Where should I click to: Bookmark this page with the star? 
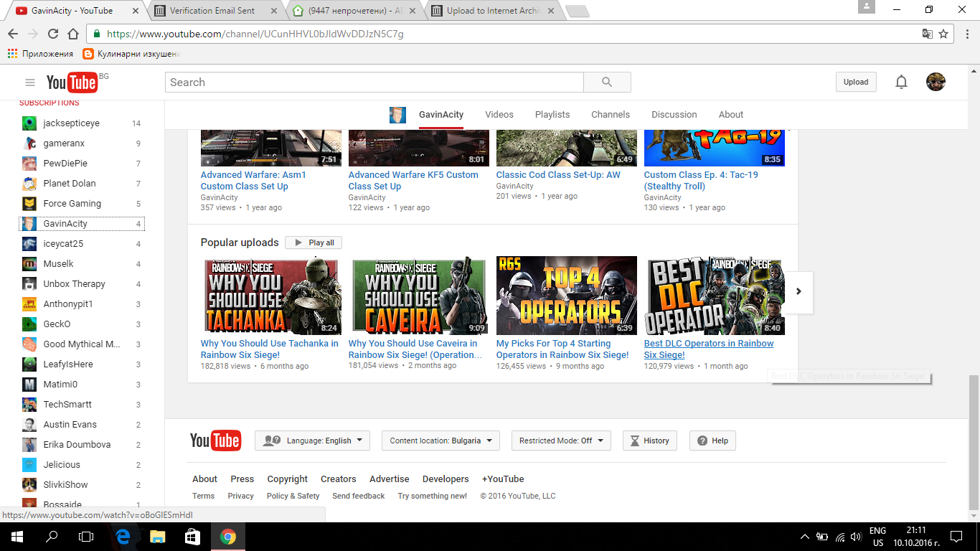[944, 34]
